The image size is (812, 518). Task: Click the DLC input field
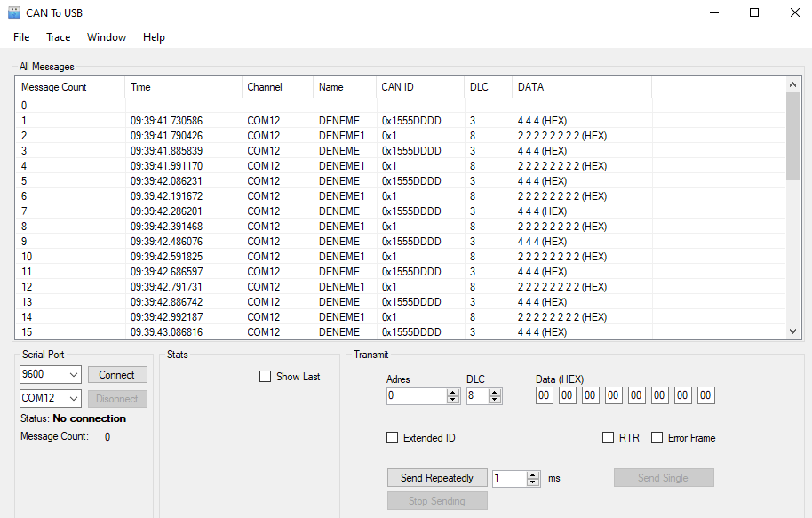point(477,395)
